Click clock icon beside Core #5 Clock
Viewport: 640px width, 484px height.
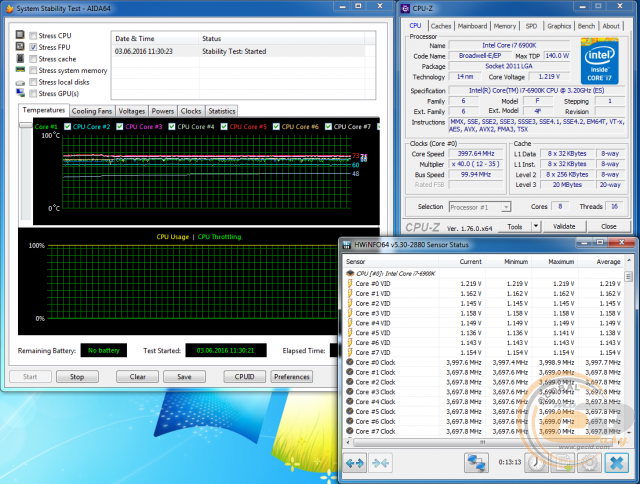350,411
